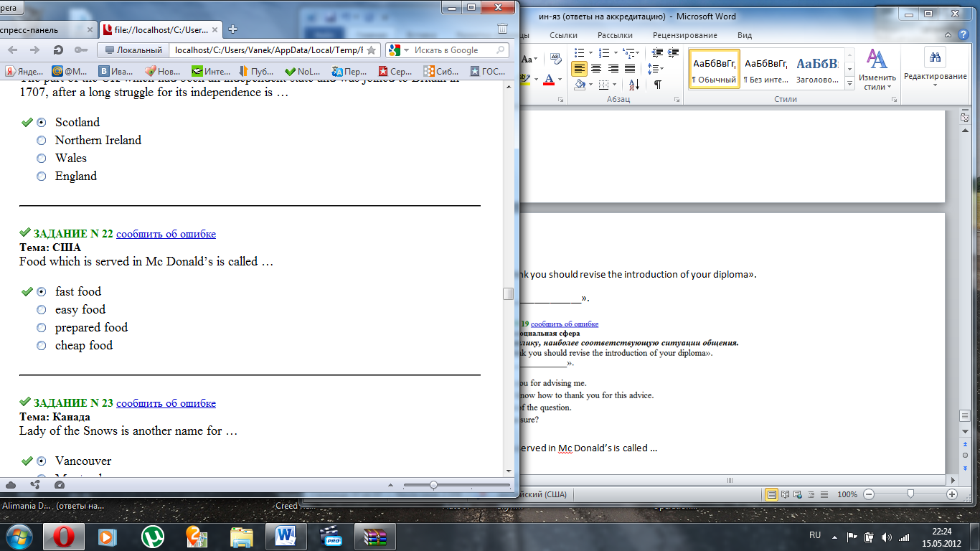The width and height of the screenshot is (980, 551).
Task: Click Word font color red A button
Action: pos(549,78)
